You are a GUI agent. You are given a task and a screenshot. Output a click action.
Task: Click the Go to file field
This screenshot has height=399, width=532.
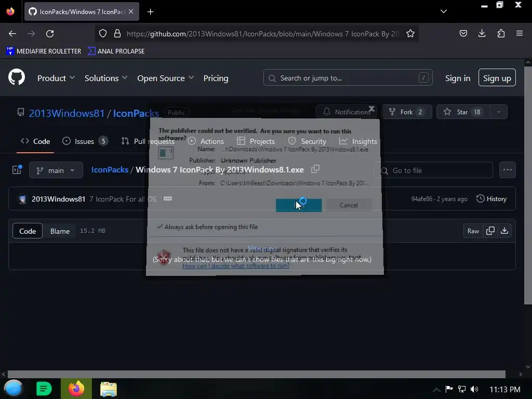pos(434,170)
